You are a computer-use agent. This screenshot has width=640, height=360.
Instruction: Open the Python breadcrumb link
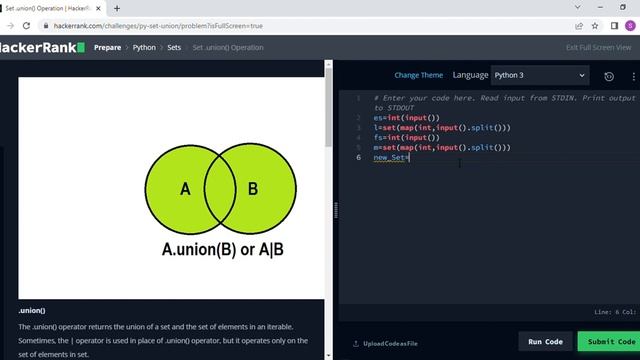point(144,47)
